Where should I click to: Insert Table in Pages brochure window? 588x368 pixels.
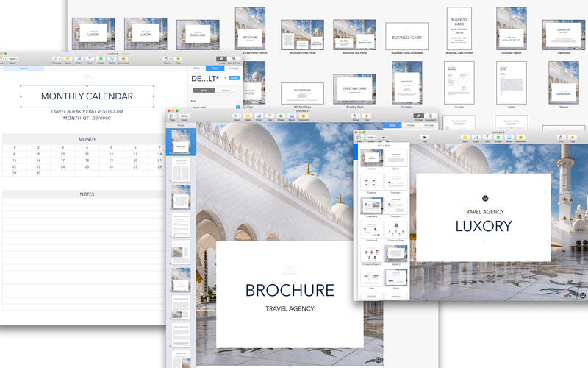(248, 117)
